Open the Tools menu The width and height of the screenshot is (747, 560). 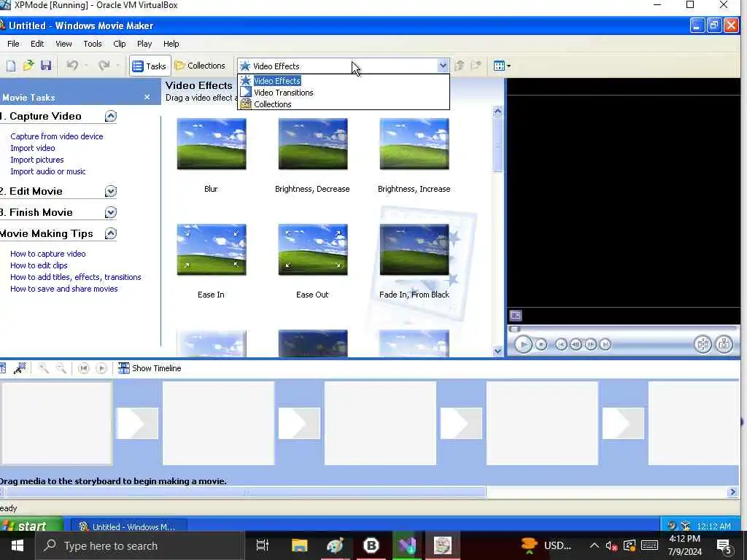click(93, 44)
